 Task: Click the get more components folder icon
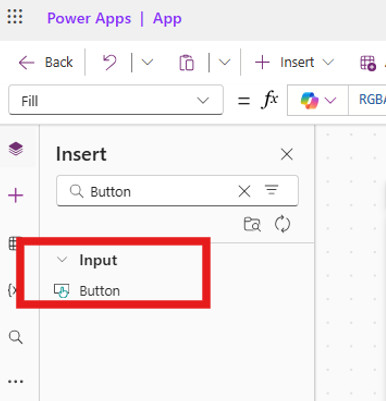tap(252, 224)
